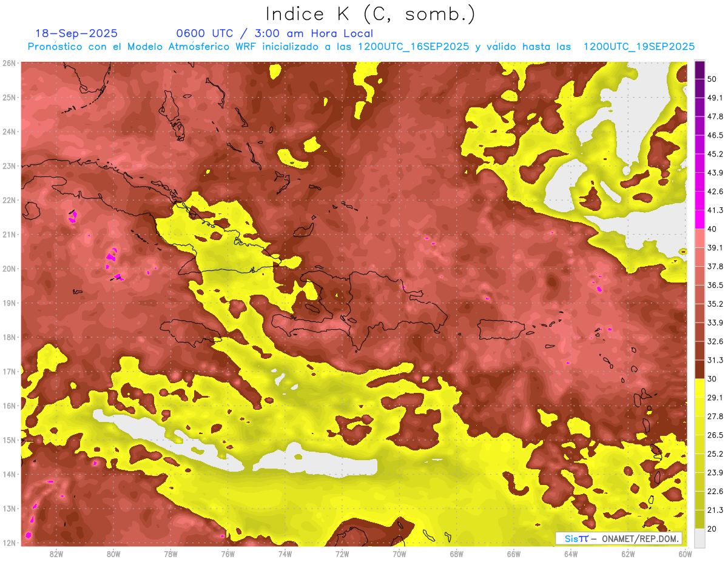728x562 pixels.
Task: Click the title "Indice K (C, somb.)"
Action: tap(370, 15)
